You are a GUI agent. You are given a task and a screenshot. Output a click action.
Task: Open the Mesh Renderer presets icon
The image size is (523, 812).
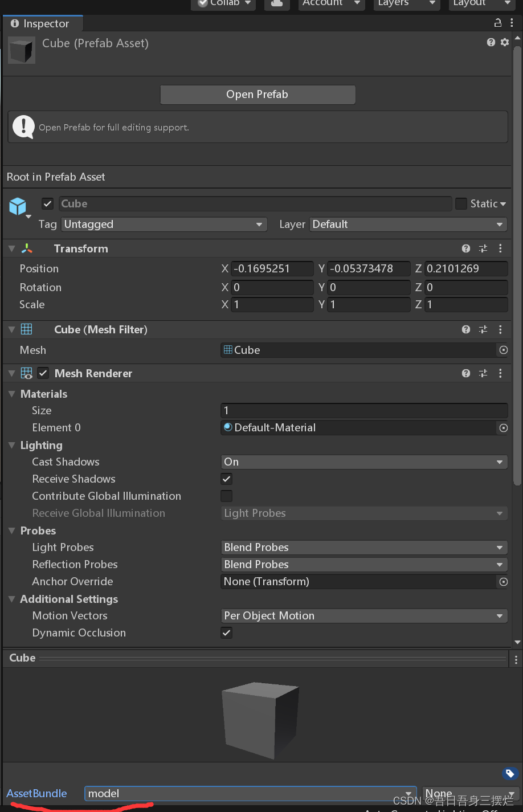[x=483, y=373]
